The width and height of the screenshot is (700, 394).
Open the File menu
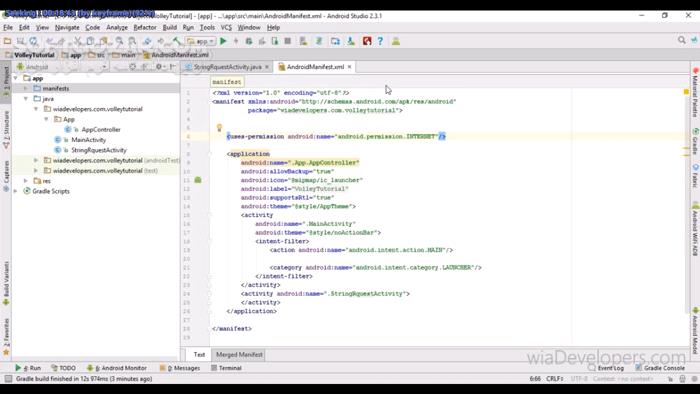point(8,27)
